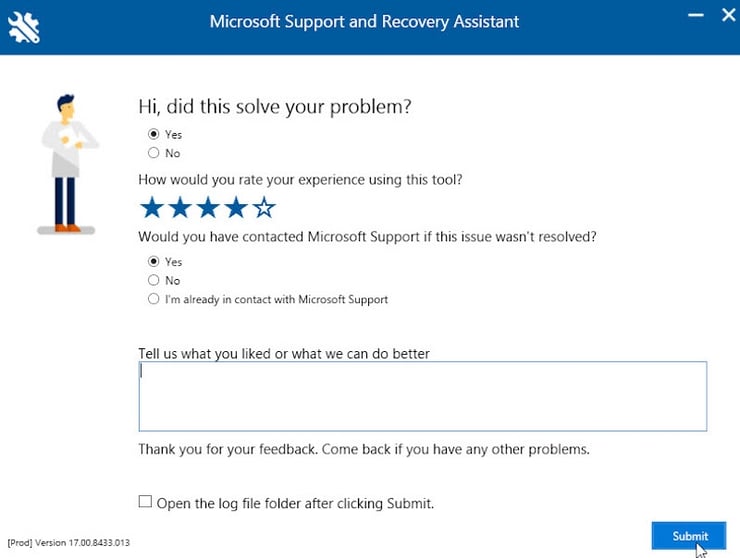The image size is (740, 558).
Task: Click the 'did this solve your problem' heading
Action: 275,106
